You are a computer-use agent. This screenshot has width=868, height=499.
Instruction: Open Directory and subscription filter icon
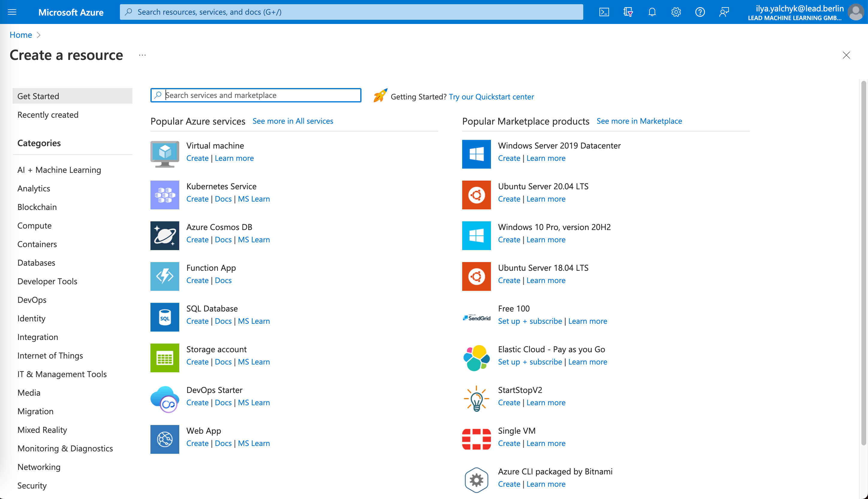point(628,12)
